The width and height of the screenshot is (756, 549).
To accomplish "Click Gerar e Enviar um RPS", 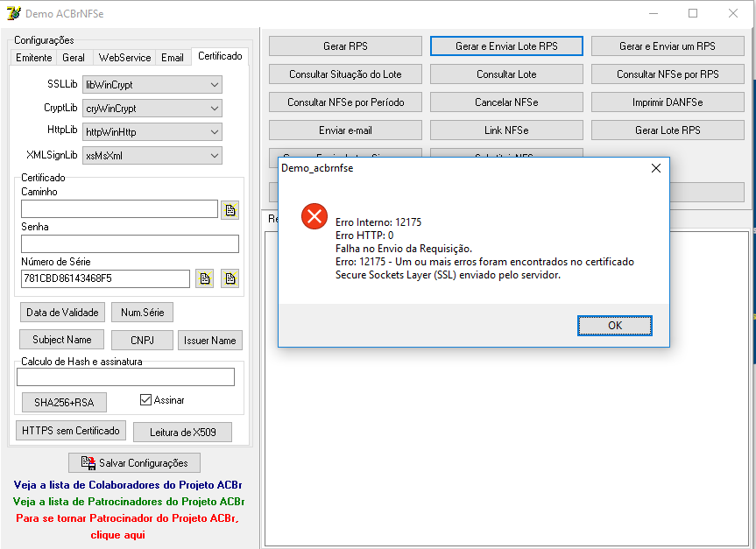I will (668, 46).
